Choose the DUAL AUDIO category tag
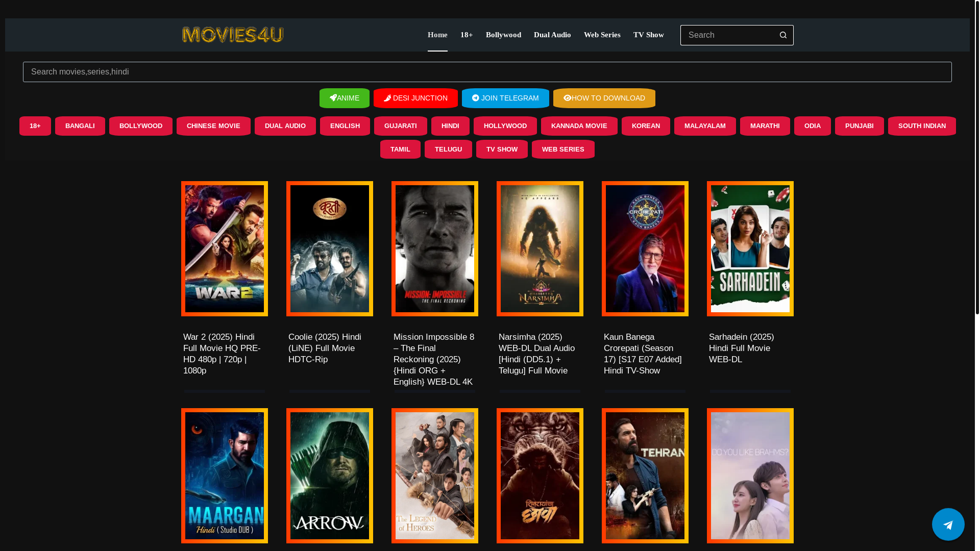This screenshot has width=980, height=551. [285, 126]
